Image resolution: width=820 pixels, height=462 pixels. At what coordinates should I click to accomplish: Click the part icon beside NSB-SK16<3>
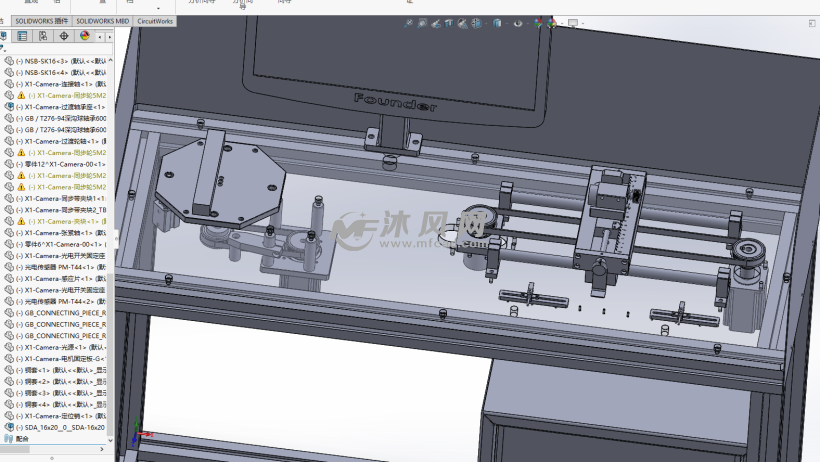pos(9,61)
